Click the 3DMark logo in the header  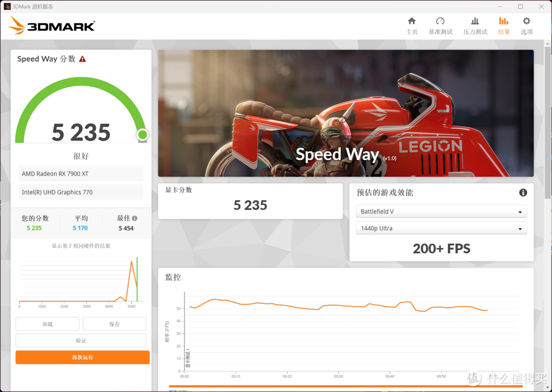pyautogui.click(x=52, y=26)
